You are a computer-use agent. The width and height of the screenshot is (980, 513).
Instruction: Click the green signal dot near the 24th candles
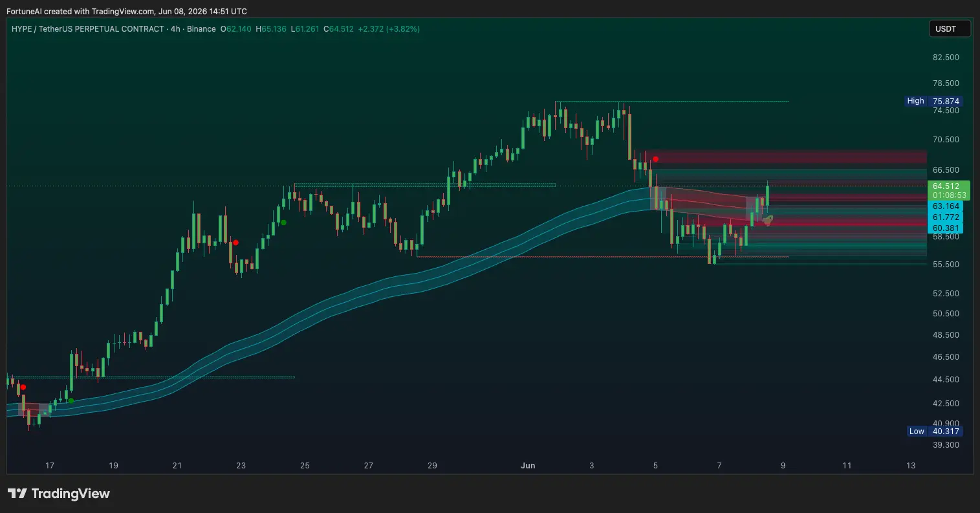[283, 223]
